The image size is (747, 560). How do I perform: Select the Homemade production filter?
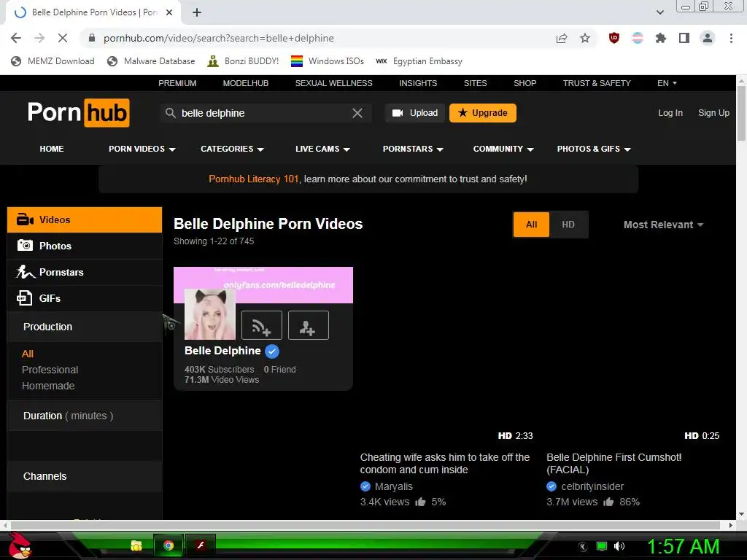(48, 386)
